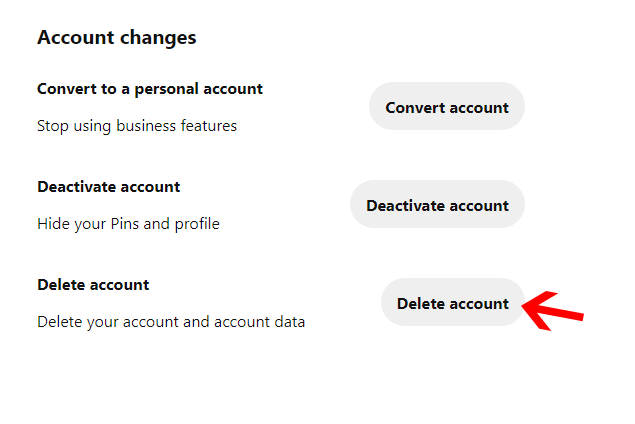This screenshot has height=424, width=635.
Task: Click the word "business" in the convert description
Action: coord(147,126)
